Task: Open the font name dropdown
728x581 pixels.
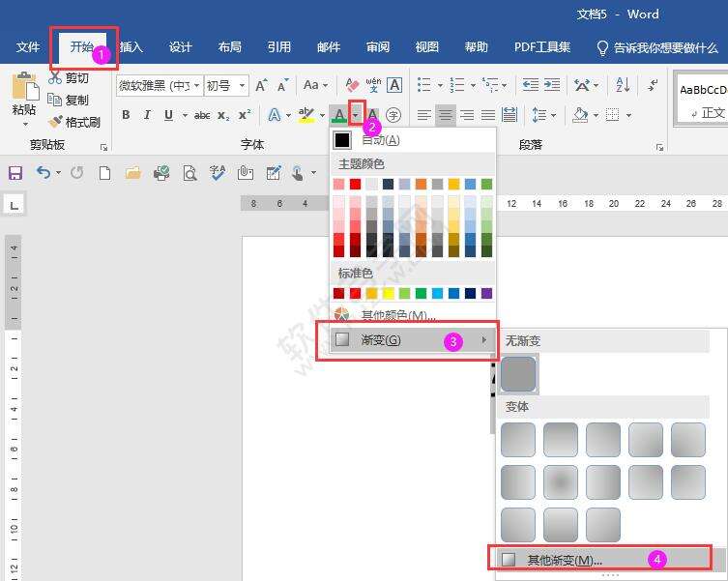Action: (196, 86)
